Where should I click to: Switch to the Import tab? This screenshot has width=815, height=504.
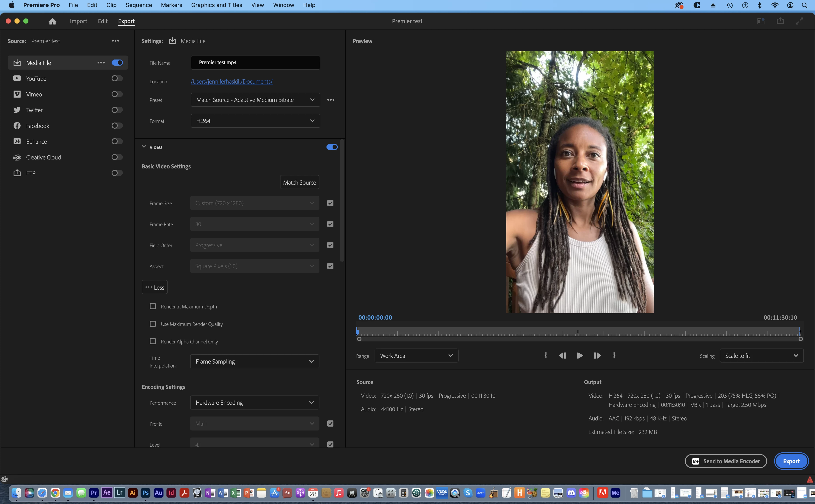click(x=78, y=21)
